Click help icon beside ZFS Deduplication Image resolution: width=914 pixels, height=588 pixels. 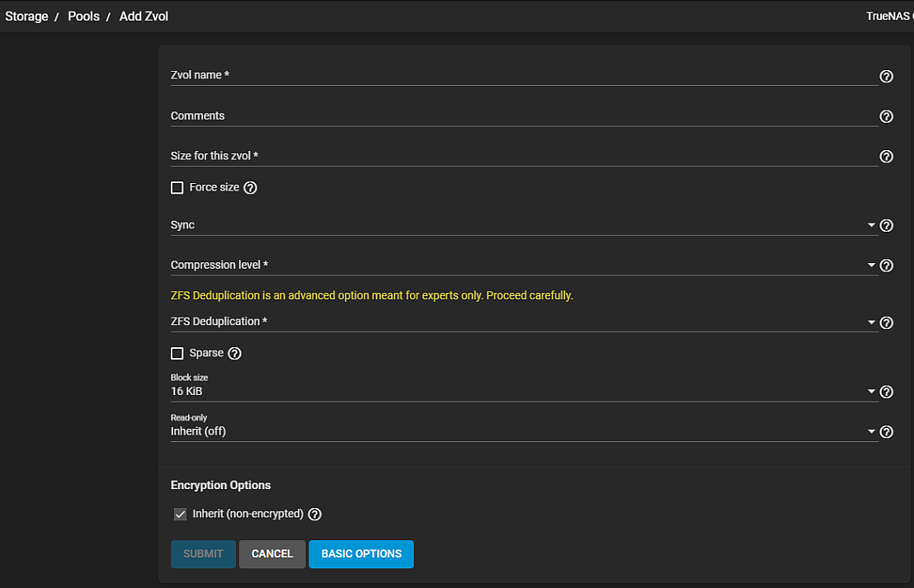click(x=887, y=323)
